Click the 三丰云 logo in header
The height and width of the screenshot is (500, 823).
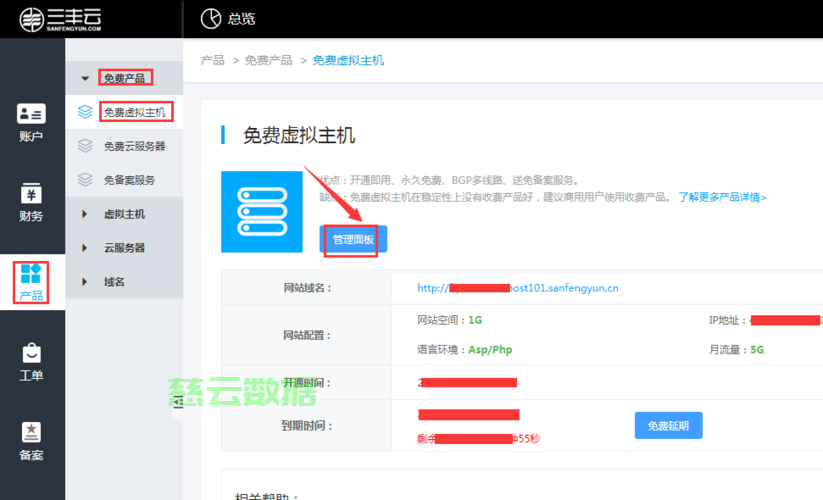pos(60,19)
